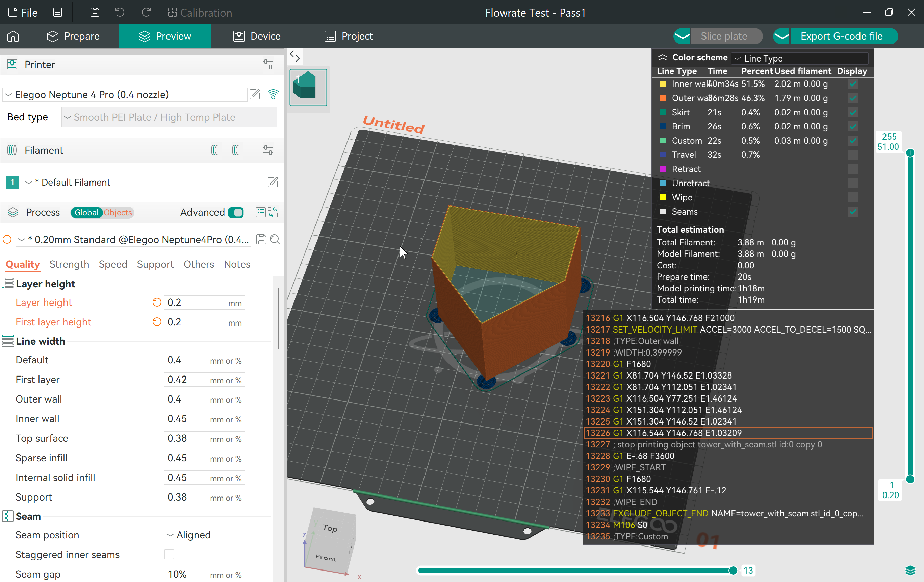Toggle Travel display checkbox
The width and height of the screenshot is (924, 582).
(853, 155)
